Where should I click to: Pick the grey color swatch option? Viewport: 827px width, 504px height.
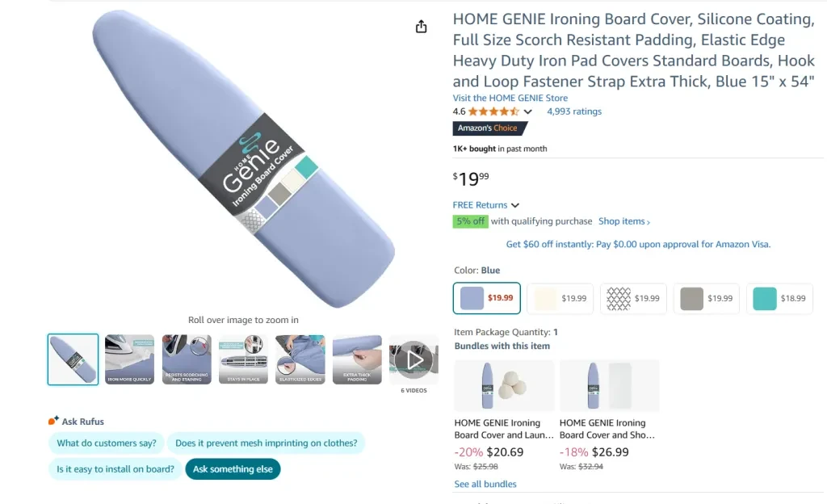tap(706, 298)
